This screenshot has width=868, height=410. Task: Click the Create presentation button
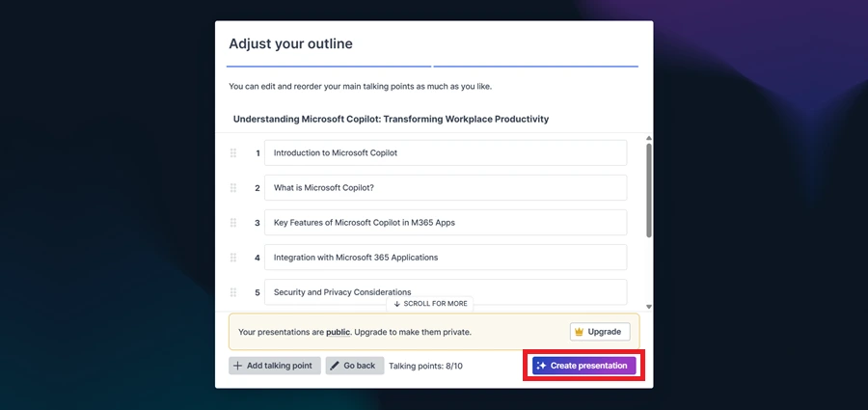pos(584,366)
